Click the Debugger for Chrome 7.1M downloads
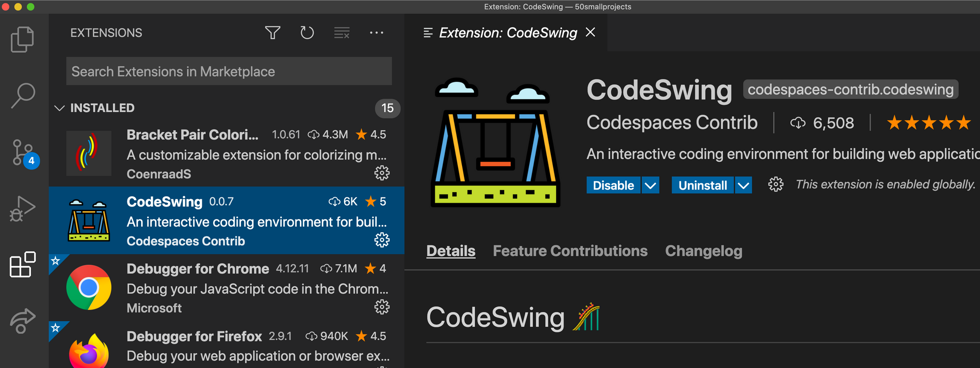The width and height of the screenshot is (980, 368). click(x=339, y=269)
